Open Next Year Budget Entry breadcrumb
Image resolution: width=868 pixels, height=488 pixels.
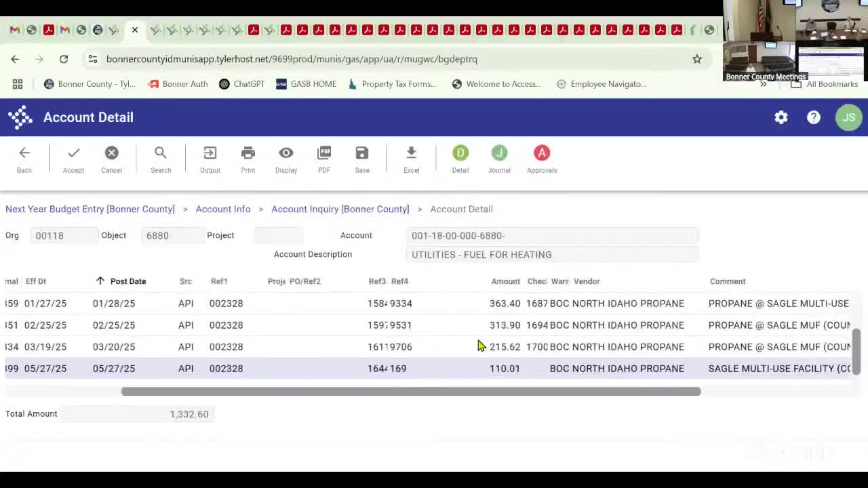coord(90,209)
